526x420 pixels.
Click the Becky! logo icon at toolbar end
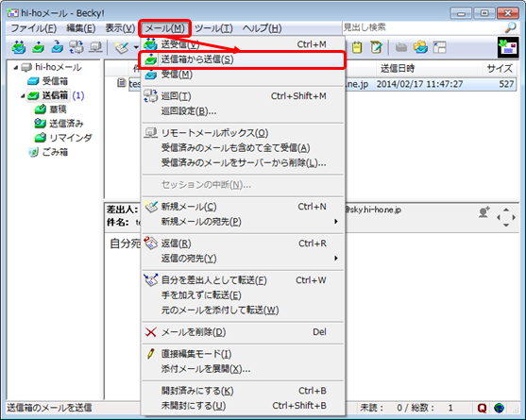508,47
